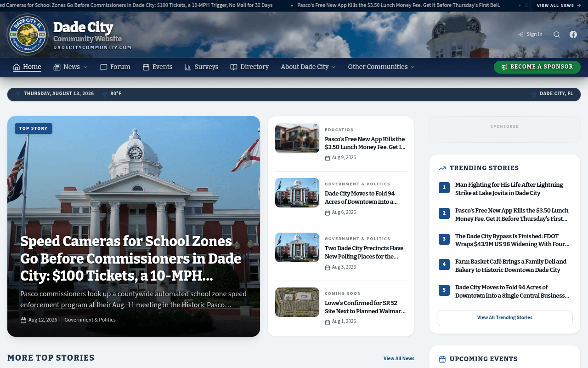Open trending story Dade City Bypass Is Finished
This screenshot has height=368, width=588.
(512, 240)
